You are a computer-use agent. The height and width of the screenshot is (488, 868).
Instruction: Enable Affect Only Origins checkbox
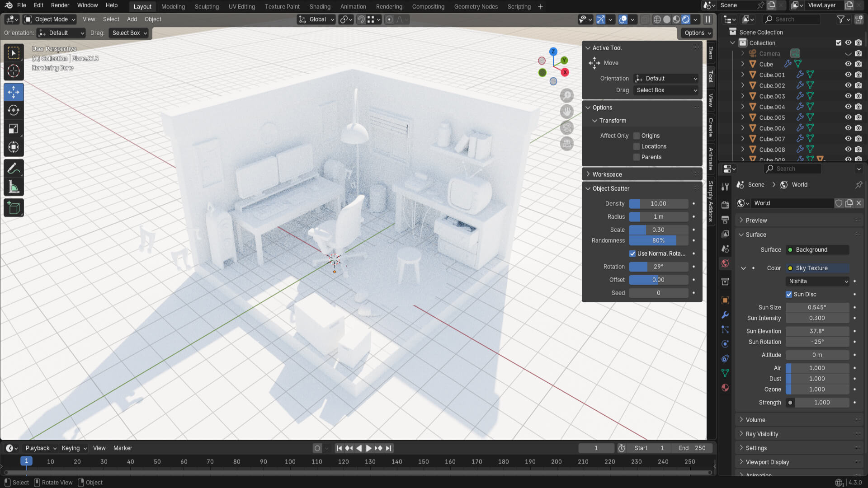click(x=637, y=136)
